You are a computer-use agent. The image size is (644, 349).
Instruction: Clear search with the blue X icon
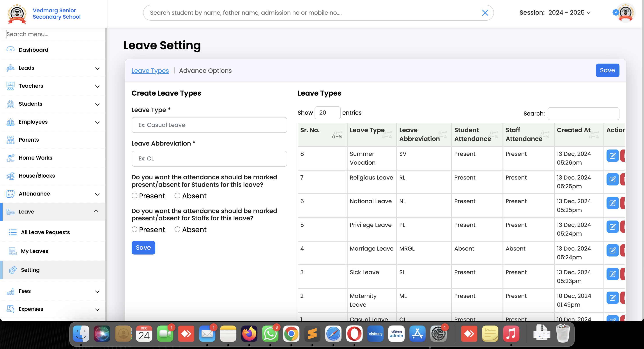[x=485, y=13]
